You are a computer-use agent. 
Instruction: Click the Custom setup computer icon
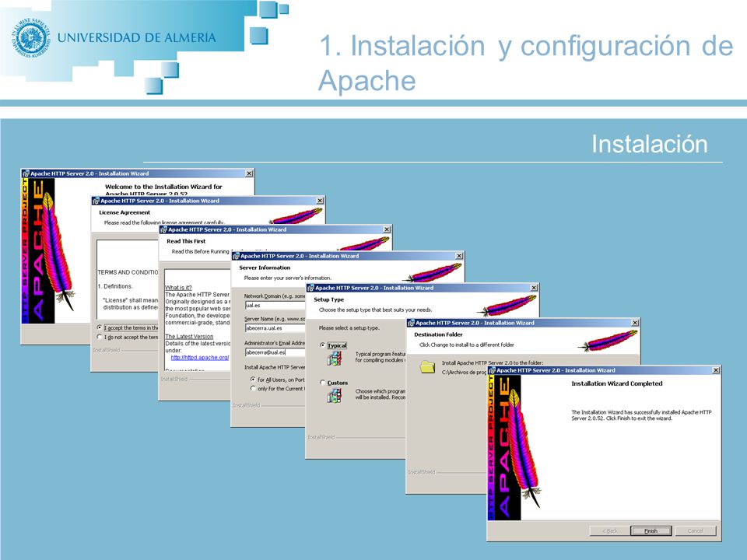pos(335,395)
